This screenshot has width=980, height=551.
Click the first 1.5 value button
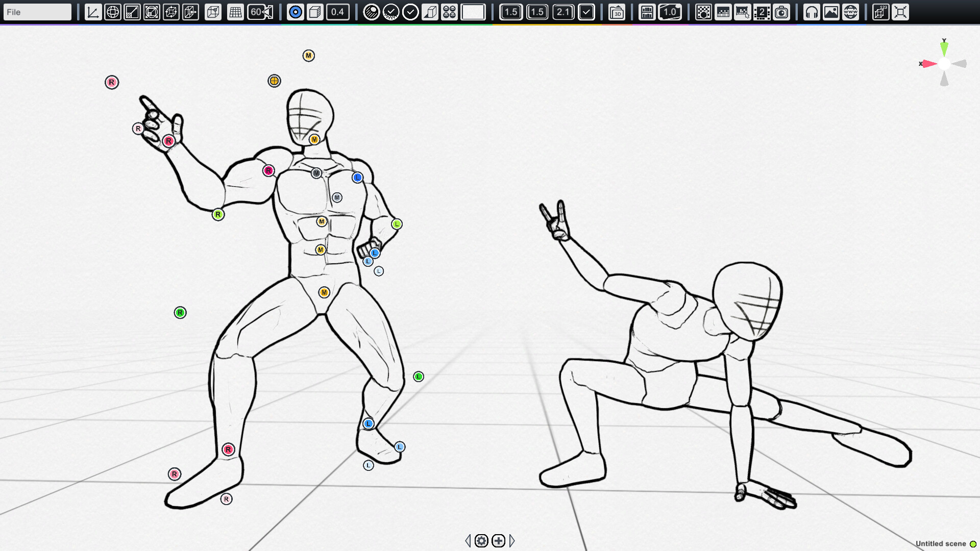point(511,11)
